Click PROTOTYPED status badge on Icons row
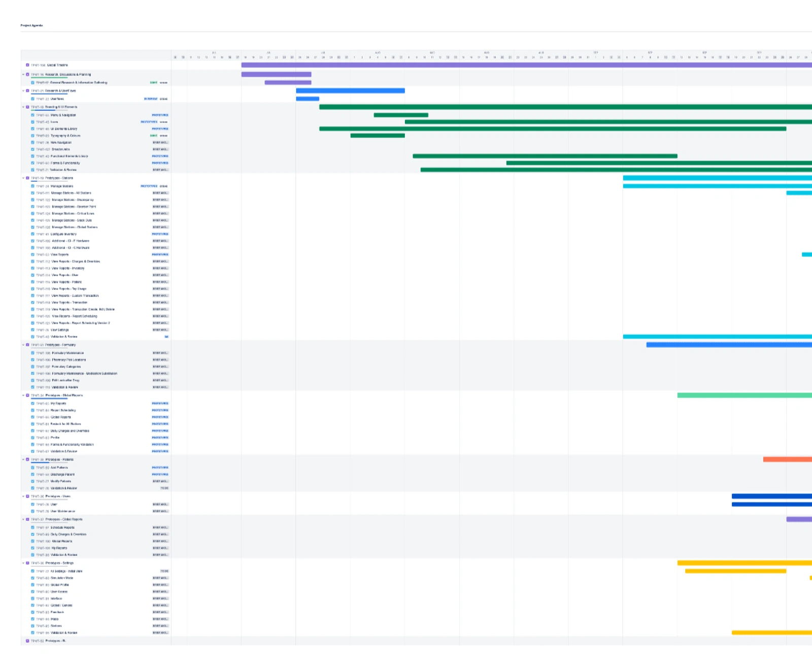Viewport: 812px width, 668px height. 149,122
